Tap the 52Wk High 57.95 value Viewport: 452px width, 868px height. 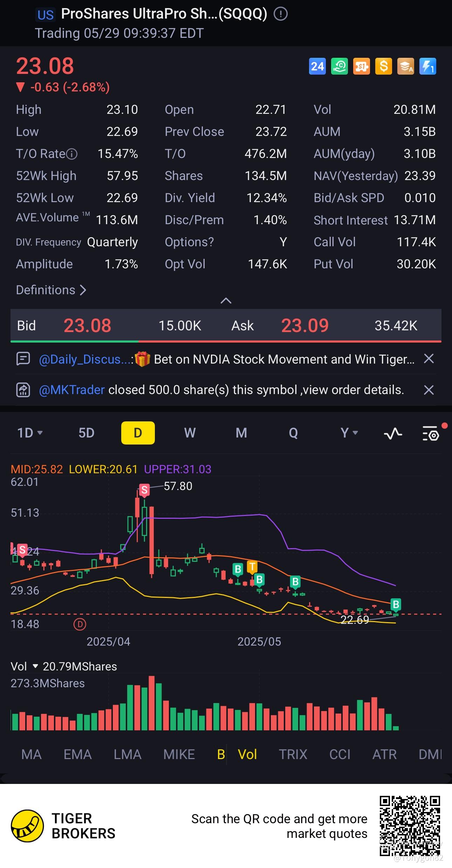(x=122, y=176)
